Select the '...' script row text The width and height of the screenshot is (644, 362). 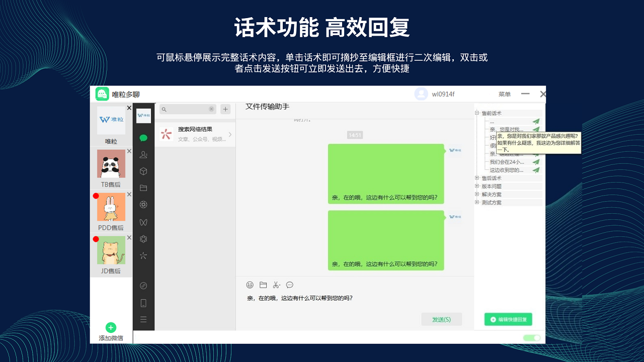[492, 121]
